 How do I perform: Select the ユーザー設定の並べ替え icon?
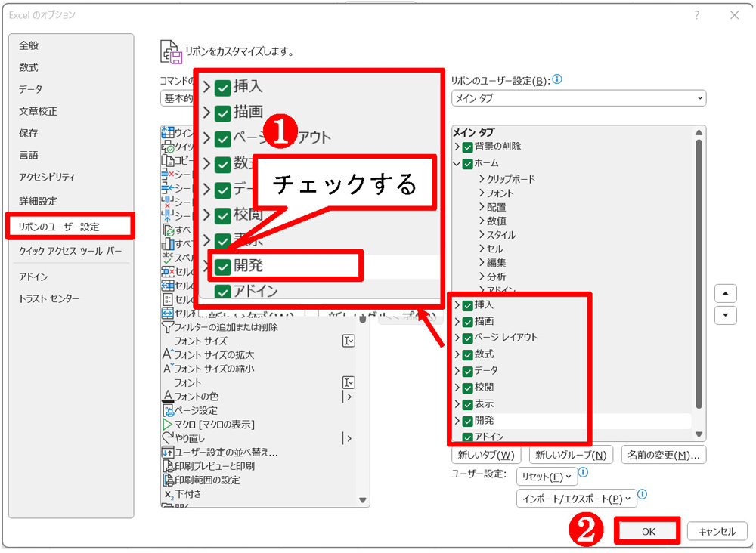click(x=168, y=453)
